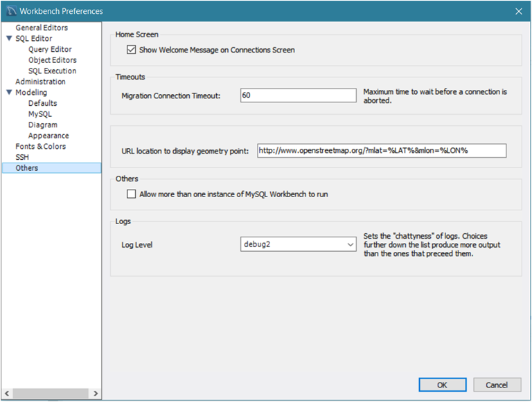Viewport: 532px width, 402px height.
Task: Open Diagram preferences
Action: 43,125
